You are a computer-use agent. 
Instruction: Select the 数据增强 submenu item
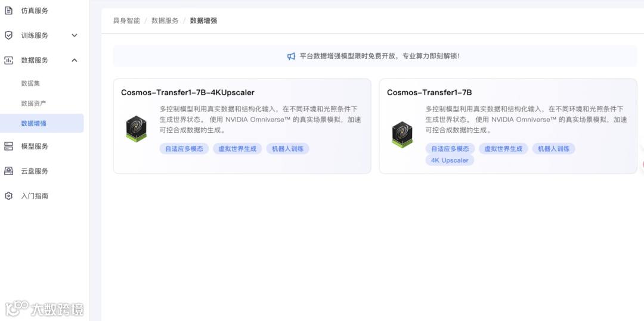coord(42,123)
